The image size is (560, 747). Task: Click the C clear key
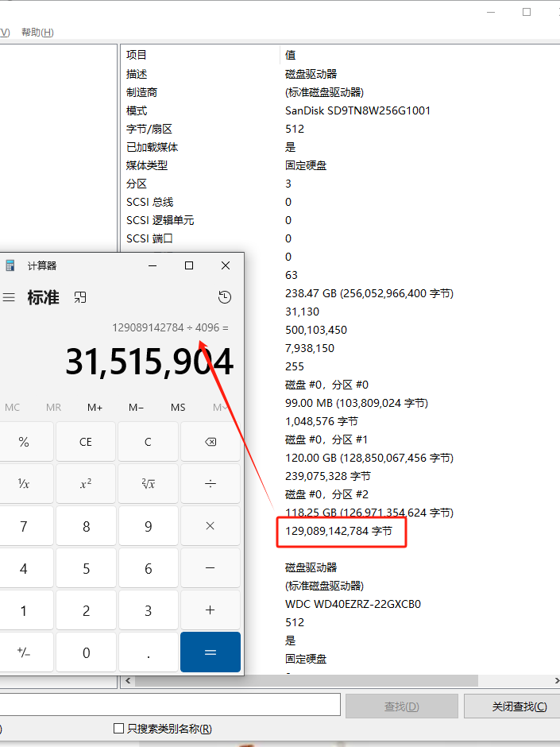tap(148, 442)
